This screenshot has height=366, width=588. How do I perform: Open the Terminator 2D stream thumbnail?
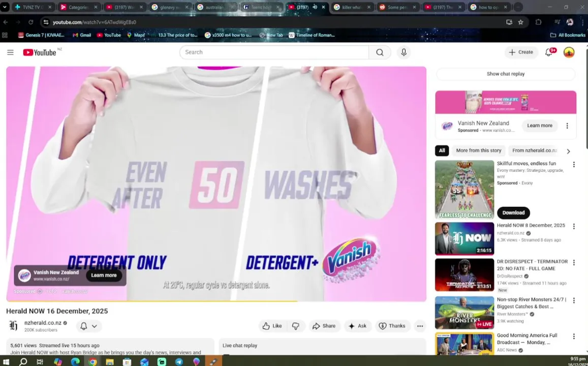coord(464,275)
